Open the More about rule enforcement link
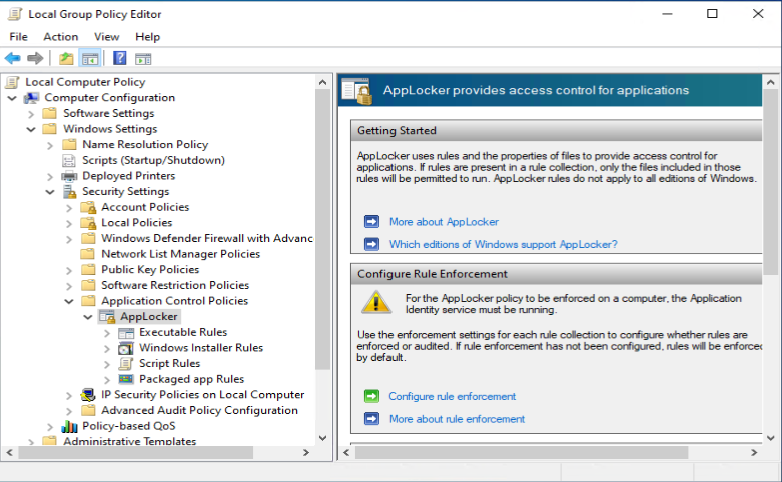Viewport: 782px width, 482px height. point(456,419)
